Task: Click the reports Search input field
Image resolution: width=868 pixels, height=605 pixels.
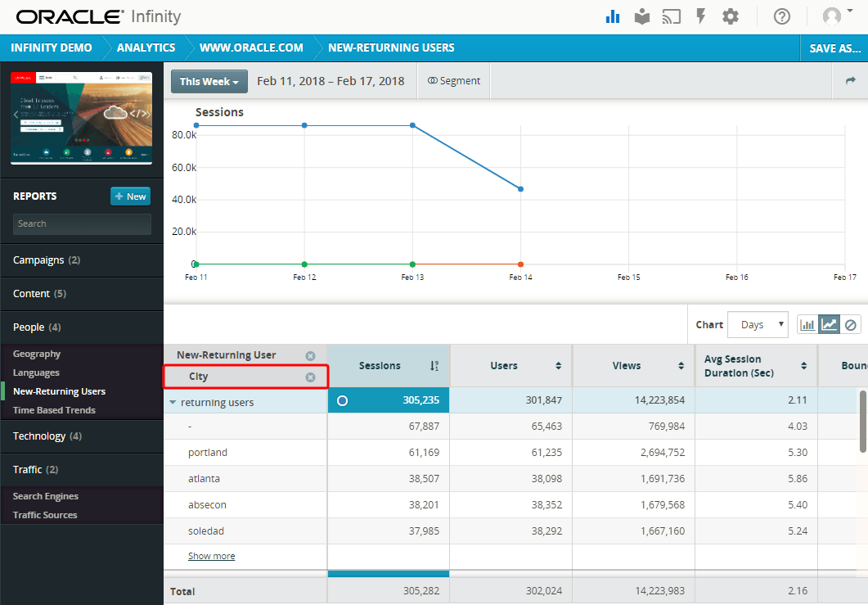Action: (82, 223)
